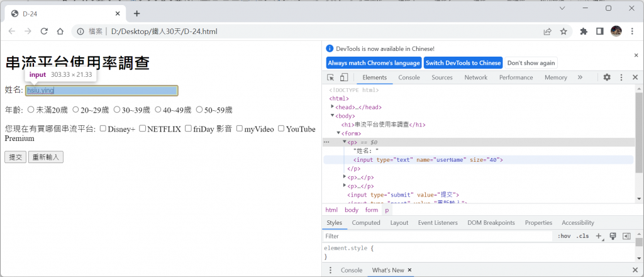644x277 pixels.
Task: Expand the head element node
Action: (332, 107)
